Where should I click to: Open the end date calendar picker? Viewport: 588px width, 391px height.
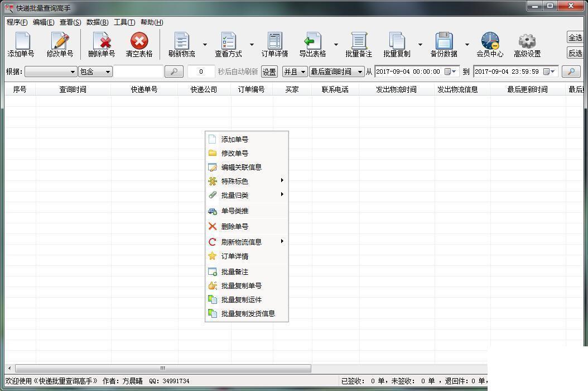(x=550, y=71)
